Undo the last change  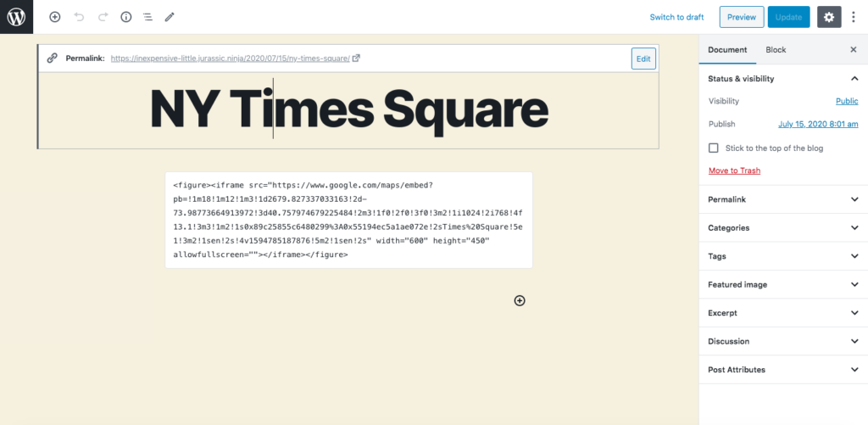79,17
